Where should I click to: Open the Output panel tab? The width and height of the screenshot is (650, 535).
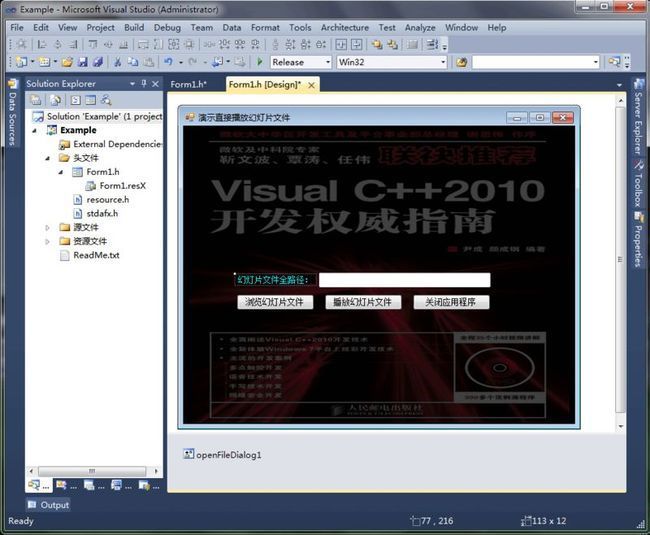48,505
